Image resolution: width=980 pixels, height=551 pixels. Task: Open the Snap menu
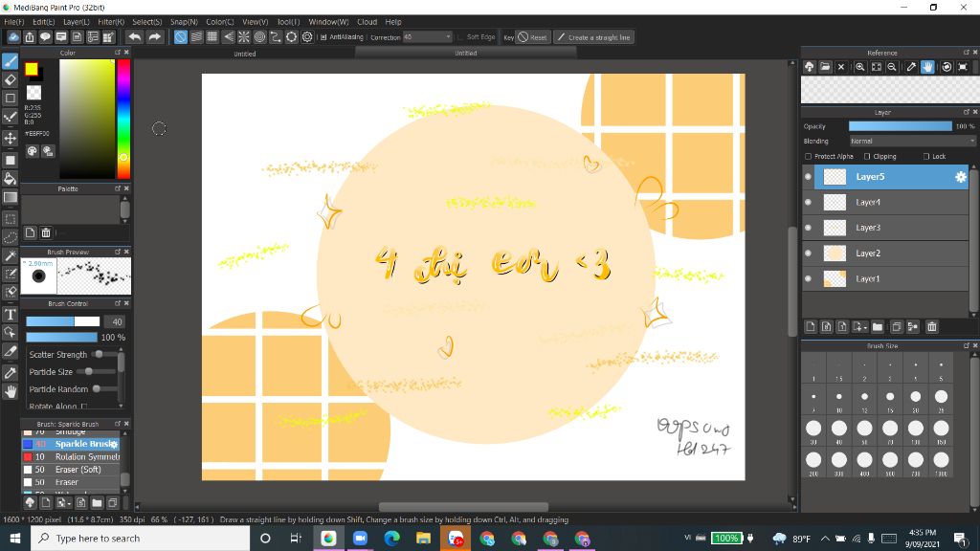(x=184, y=22)
